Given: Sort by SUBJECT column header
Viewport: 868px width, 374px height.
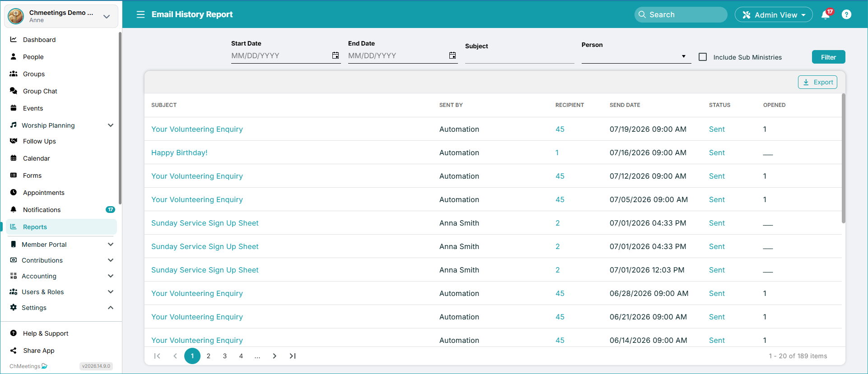Looking at the screenshot, I should point(164,105).
